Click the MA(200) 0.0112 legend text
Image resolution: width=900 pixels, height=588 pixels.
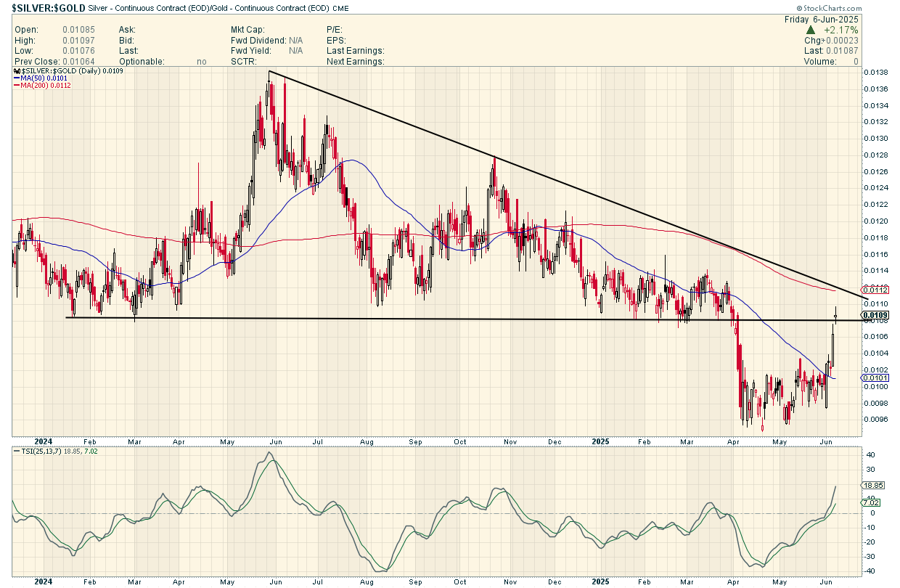(x=44, y=86)
